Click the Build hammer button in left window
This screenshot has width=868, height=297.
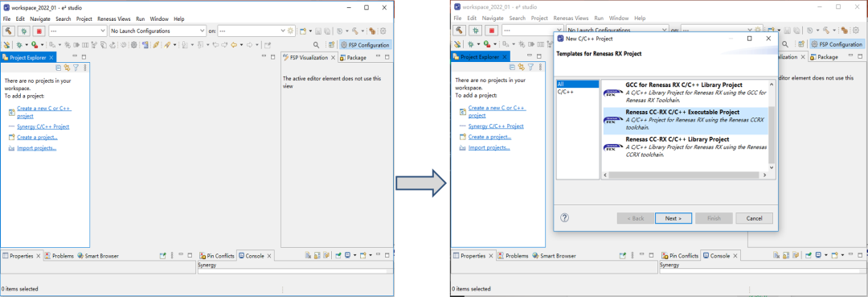[9, 31]
